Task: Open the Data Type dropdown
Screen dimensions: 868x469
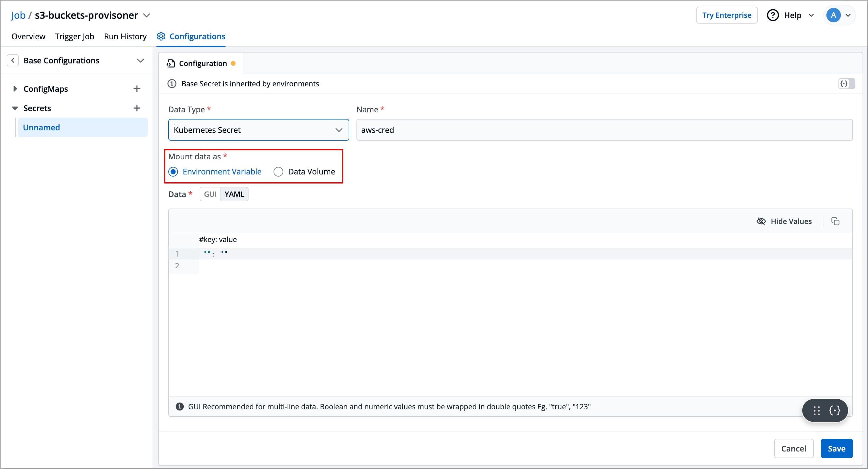Action: click(258, 130)
